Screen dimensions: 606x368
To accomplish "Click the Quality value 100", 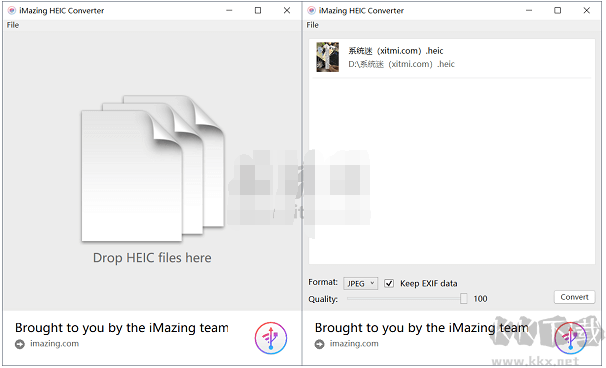I will 480,298.
